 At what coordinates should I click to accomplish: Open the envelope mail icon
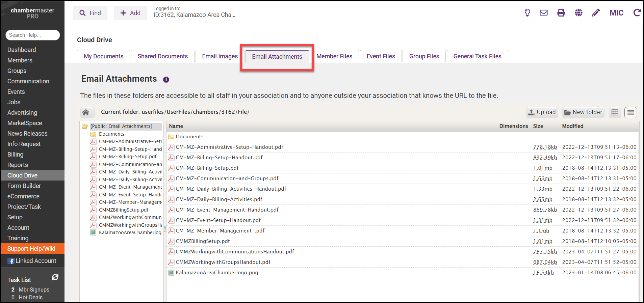pos(544,13)
